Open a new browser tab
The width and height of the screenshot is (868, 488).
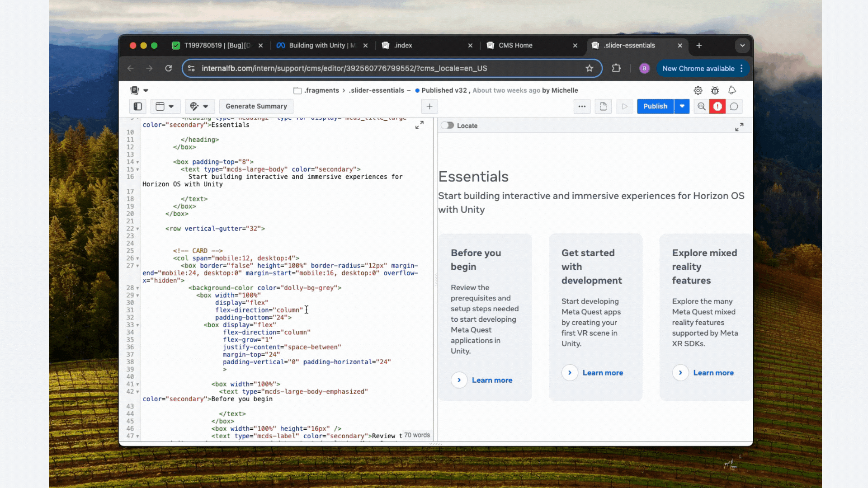point(699,46)
